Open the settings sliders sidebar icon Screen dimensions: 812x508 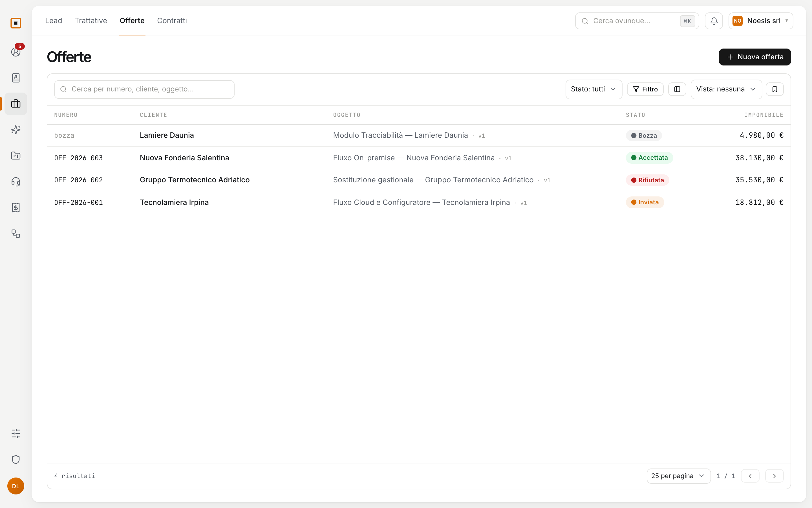[x=16, y=433]
